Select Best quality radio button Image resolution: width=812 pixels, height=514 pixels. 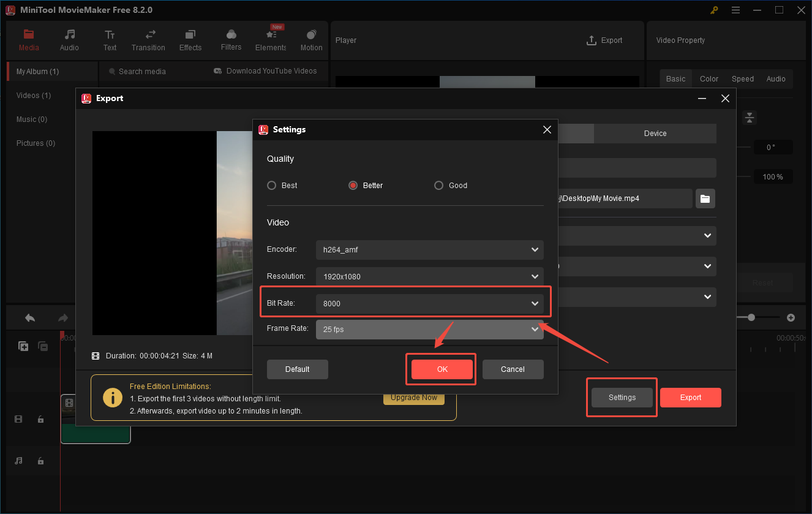pyautogui.click(x=272, y=186)
